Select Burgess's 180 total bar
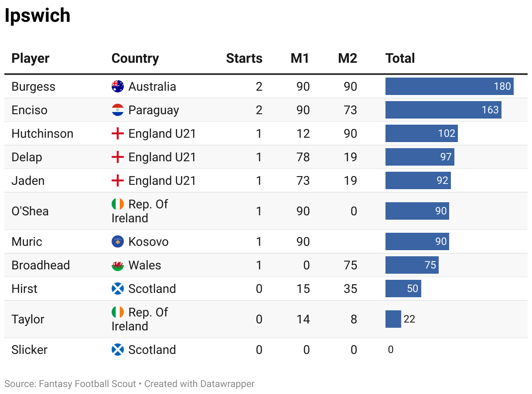Image resolution: width=532 pixels, height=394 pixels. (449, 86)
